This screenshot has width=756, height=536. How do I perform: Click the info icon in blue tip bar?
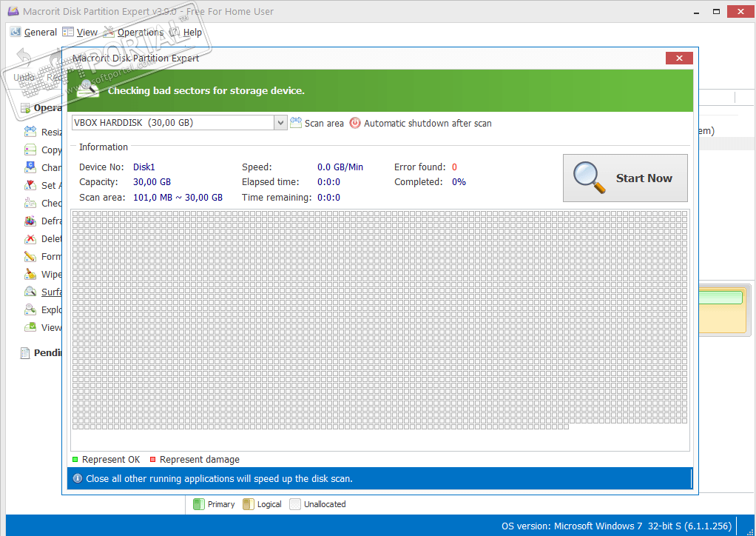click(77, 478)
